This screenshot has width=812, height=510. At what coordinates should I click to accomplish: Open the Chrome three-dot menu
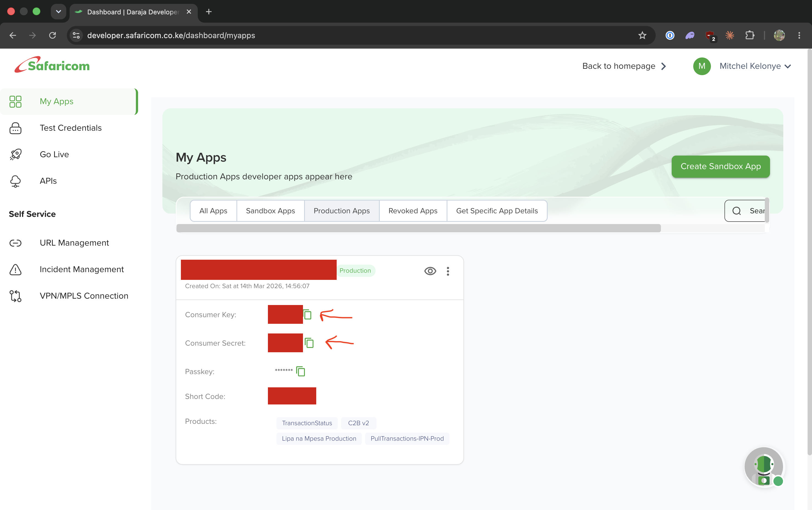pyautogui.click(x=799, y=35)
